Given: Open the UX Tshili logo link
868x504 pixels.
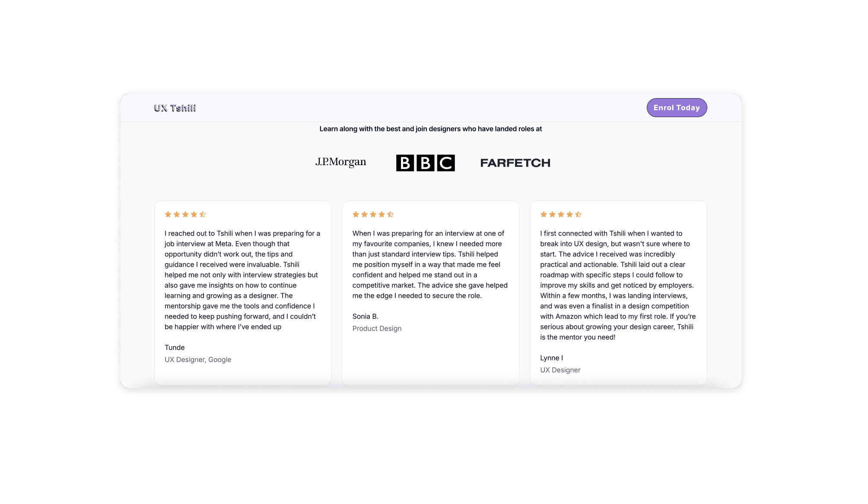Looking at the screenshot, I should 175,108.
